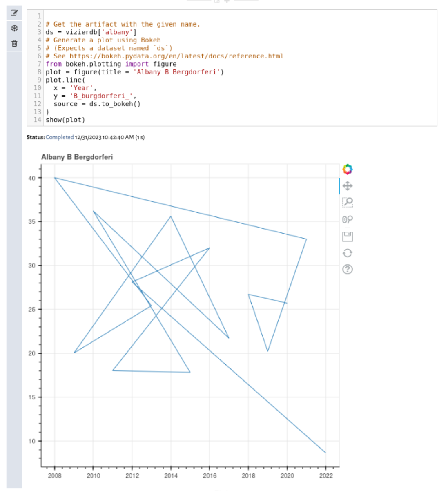Viewport: 448px width, 491px height.
Task: Click the edit cell pencil icon
Action: pos(14,13)
